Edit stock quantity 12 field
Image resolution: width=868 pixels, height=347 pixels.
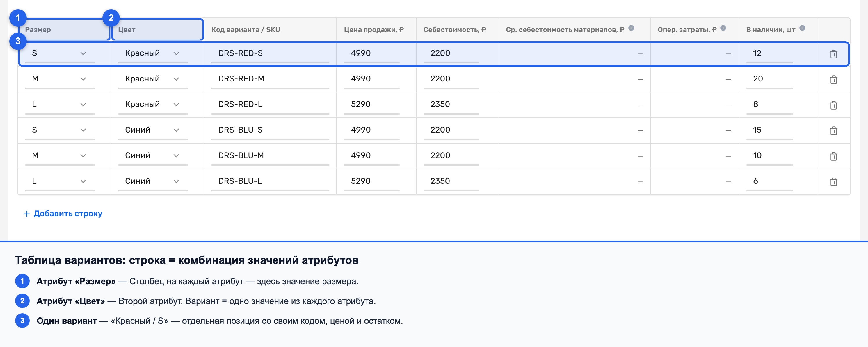click(x=769, y=53)
